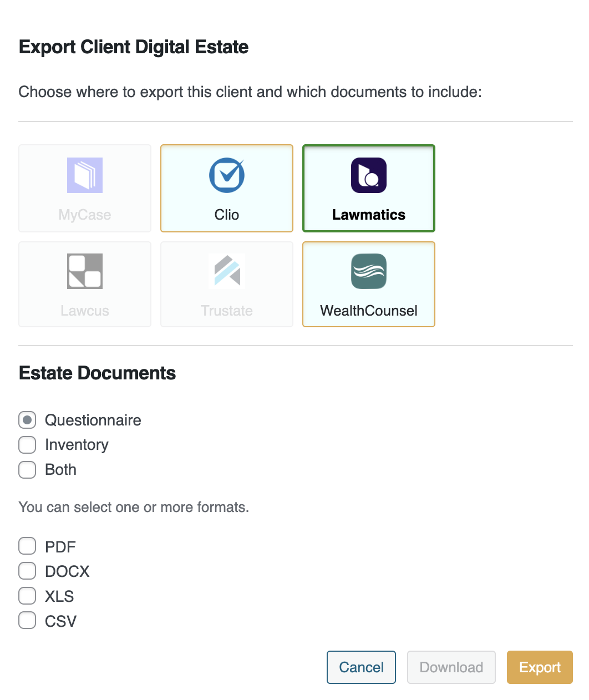Image resolution: width=589 pixels, height=700 pixels.
Task: Select the WealthCounsel wave icon
Action: (369, 271)
